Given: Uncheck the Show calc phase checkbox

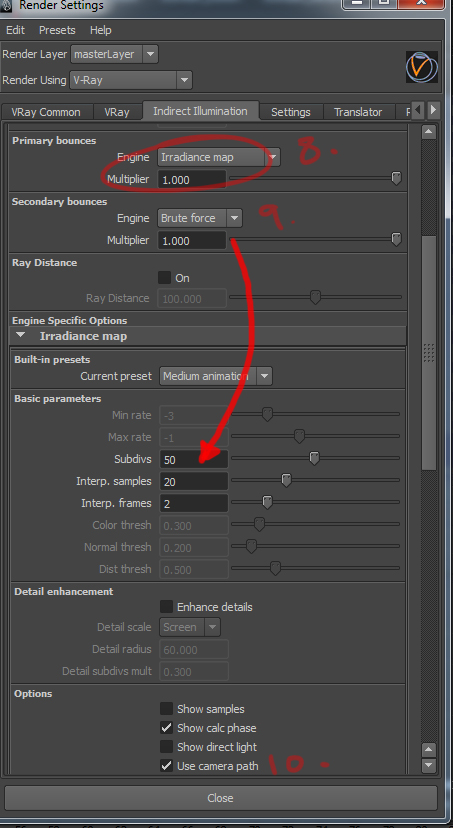Looking at the screenshot, I should (x=166, y=728).
